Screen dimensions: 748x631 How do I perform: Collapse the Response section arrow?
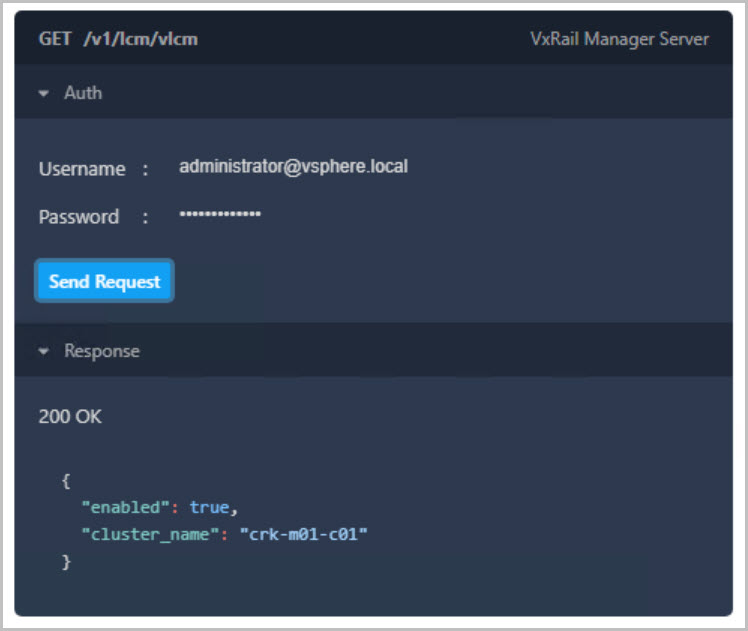point(44,351)
